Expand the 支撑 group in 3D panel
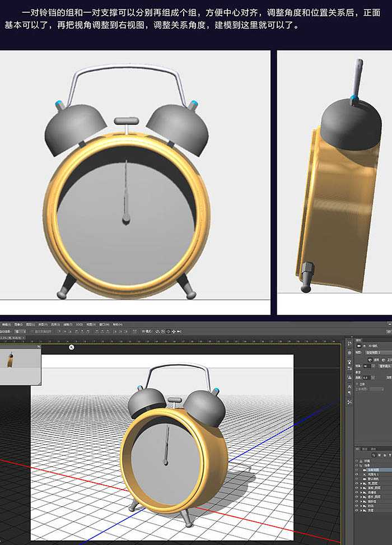Screen dimensions: 392x545 [361, 511]
